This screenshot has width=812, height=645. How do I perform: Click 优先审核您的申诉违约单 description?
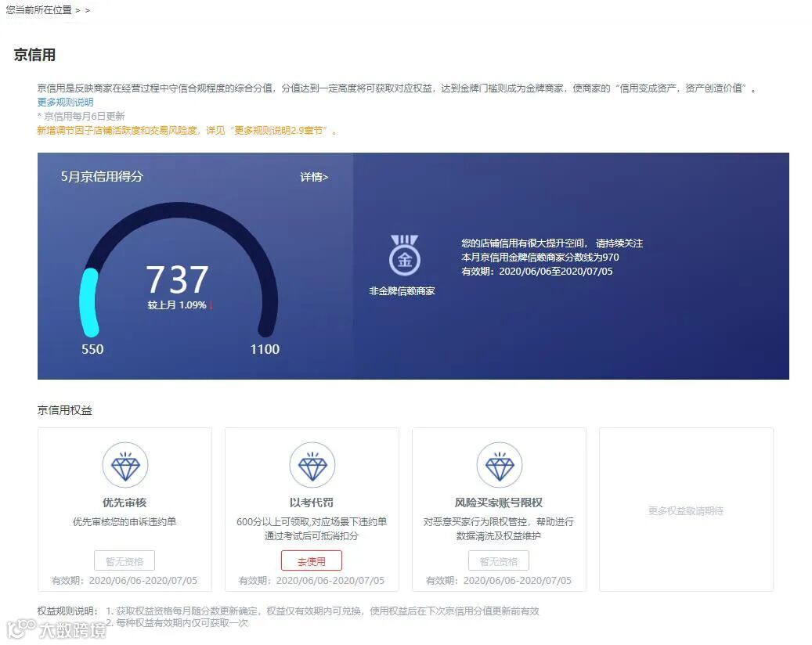pyautogui.click(x=125, y=521)
